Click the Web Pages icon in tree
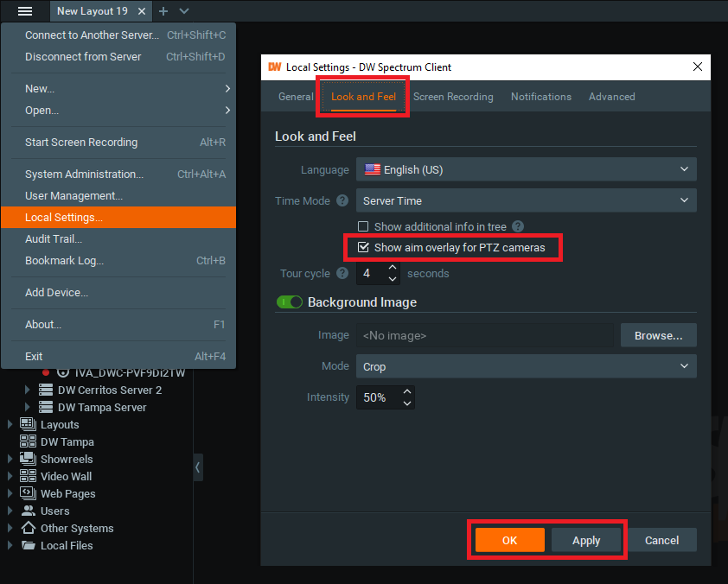The image size is (728, 584). tap(28, 493)
